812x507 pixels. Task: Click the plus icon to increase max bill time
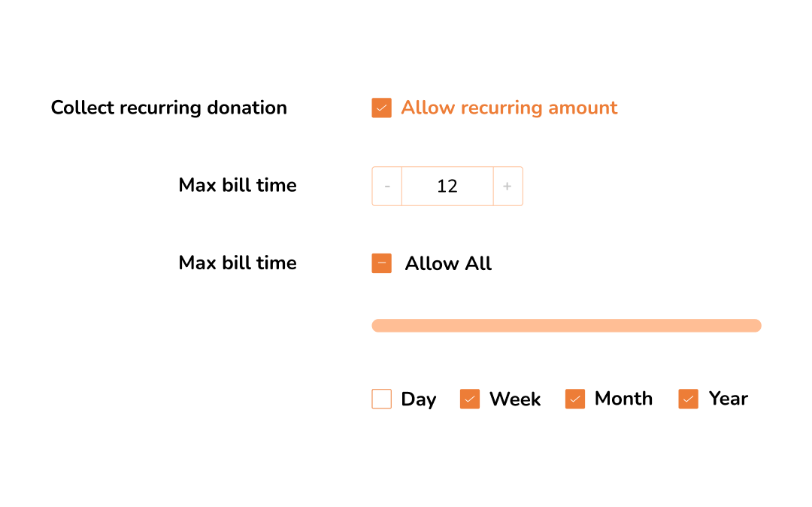pos(507,186)
